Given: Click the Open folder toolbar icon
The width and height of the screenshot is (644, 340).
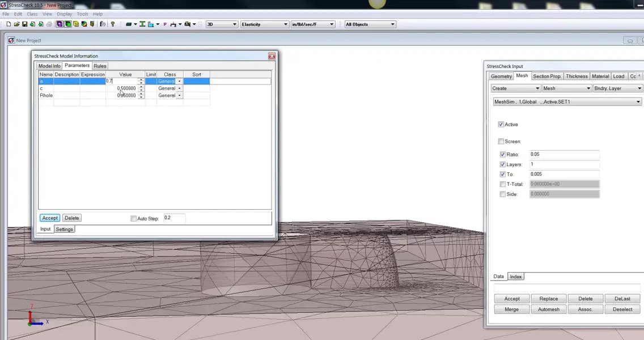Looking at the screenshot, I should coord(16,24).
